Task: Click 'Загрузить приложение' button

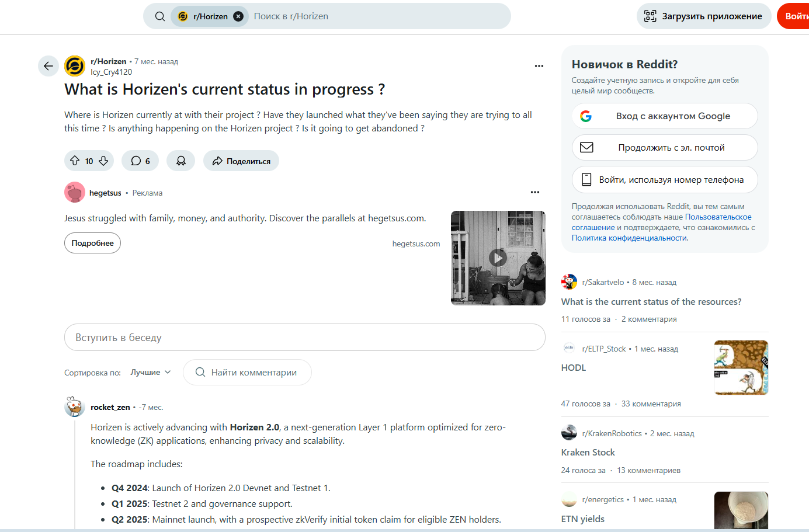Action: pyautogui.click(x=704, y=16)
